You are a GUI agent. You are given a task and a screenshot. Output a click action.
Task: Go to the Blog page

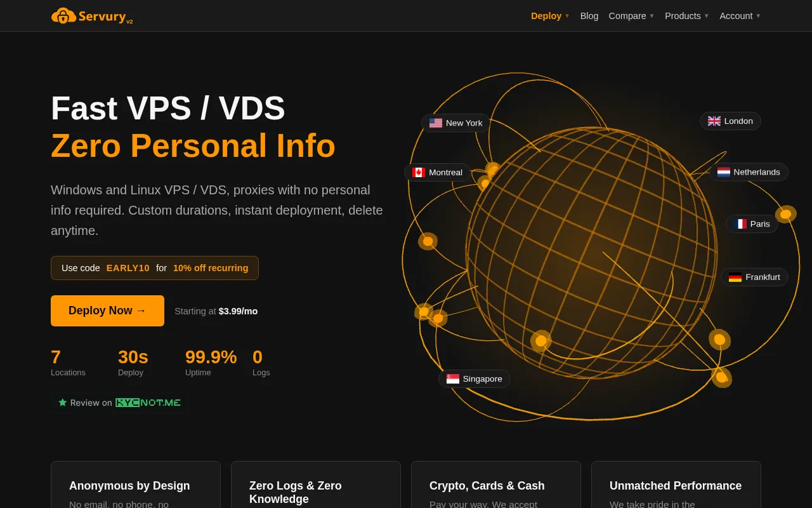[x=589, y=16]
